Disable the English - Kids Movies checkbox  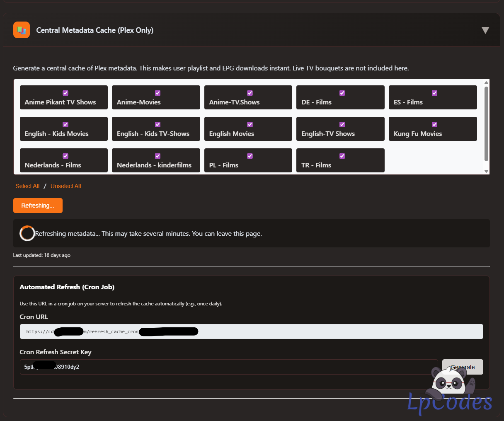[x=65, y=124]
